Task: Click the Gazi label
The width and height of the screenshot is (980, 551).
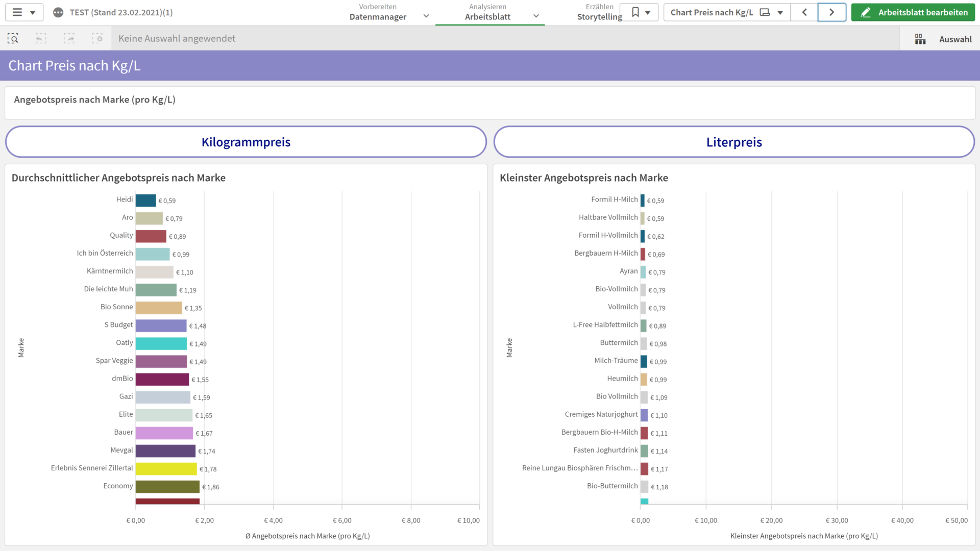Action: (126, 396)
